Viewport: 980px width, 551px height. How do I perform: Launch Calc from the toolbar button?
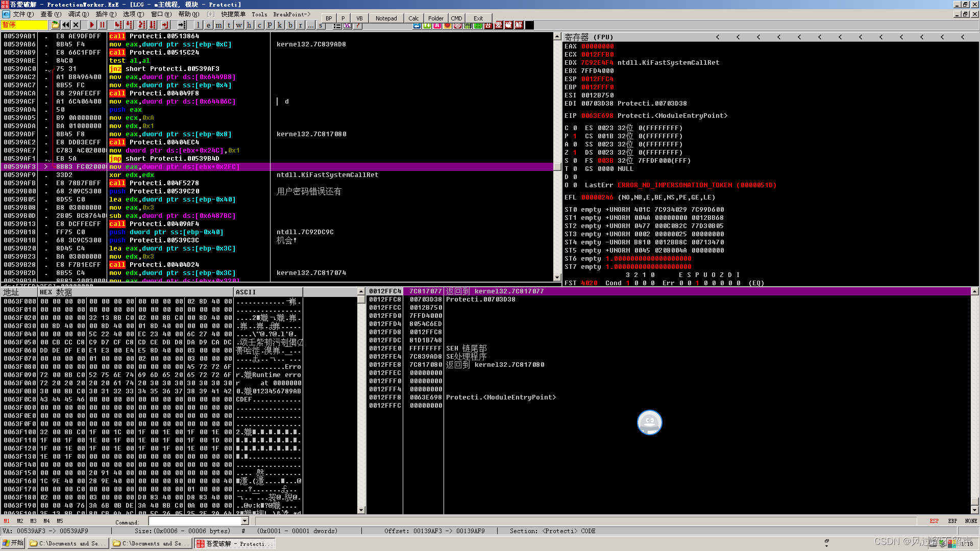click(413, 18)
